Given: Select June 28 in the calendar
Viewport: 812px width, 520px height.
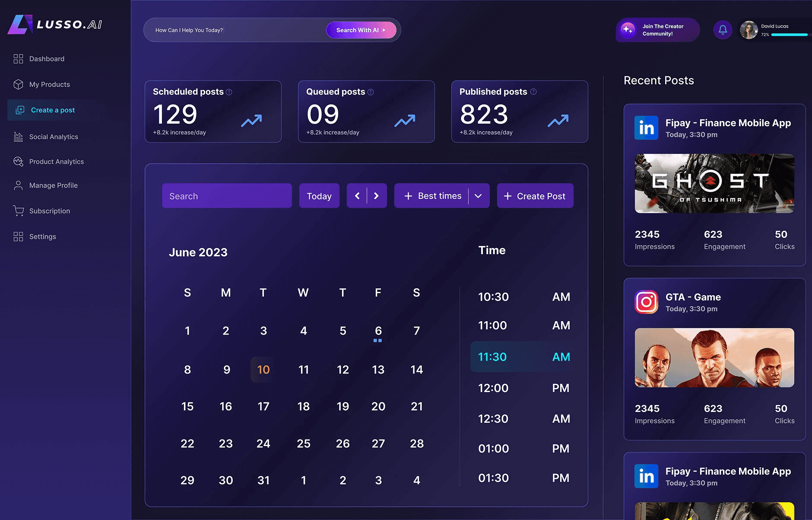Looking at the screenshot, I should click(x=417, y=443).
